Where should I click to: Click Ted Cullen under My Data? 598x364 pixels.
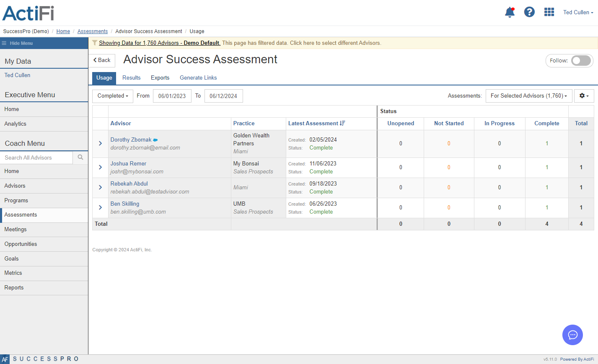tap(17, 75)
